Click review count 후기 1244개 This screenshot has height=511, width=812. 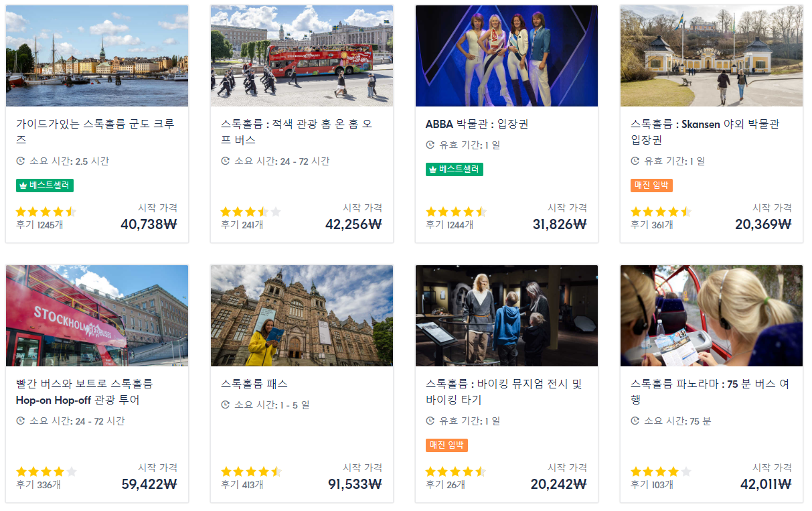449,224
